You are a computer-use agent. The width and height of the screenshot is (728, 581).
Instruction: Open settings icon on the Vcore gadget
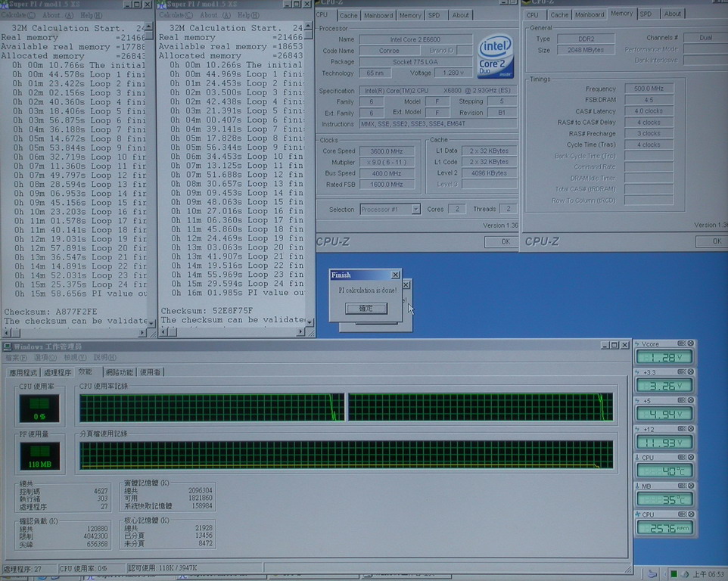[x=682, y=343]
